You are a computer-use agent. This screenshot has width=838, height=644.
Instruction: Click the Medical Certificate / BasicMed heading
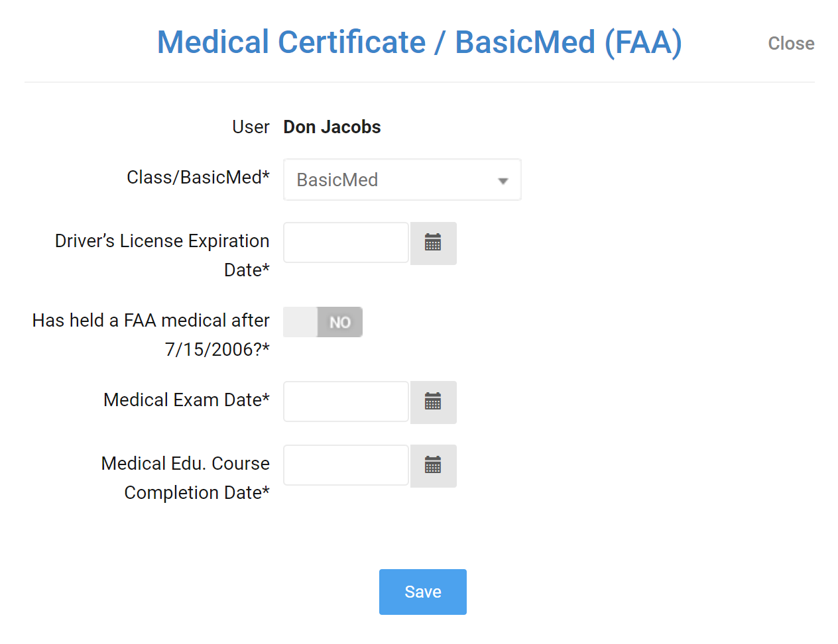[419, 42]
